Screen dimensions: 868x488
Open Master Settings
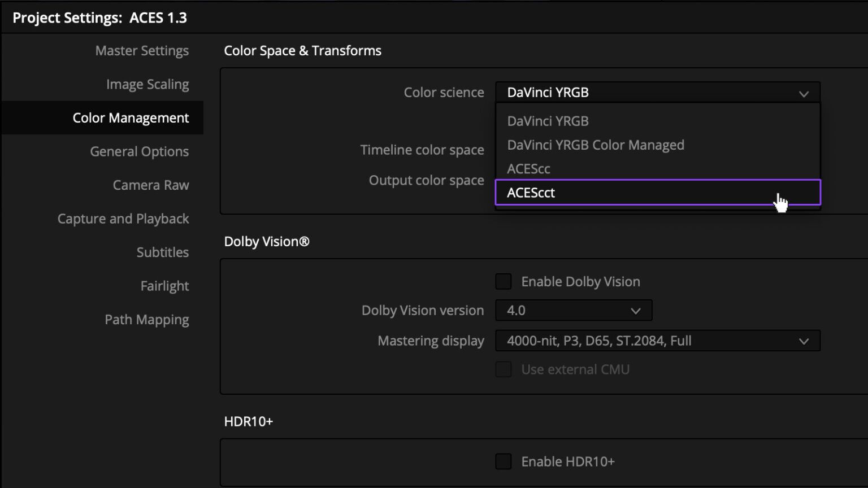[x=142, y=50]
